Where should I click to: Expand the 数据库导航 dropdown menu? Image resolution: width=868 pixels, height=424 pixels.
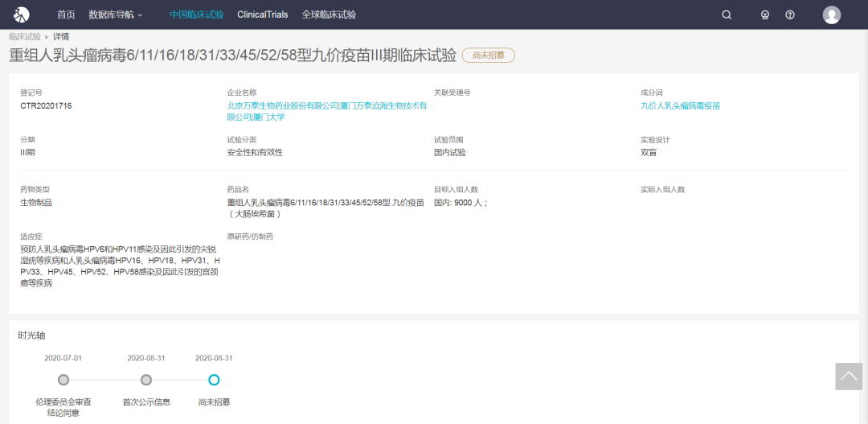point(116,15)
